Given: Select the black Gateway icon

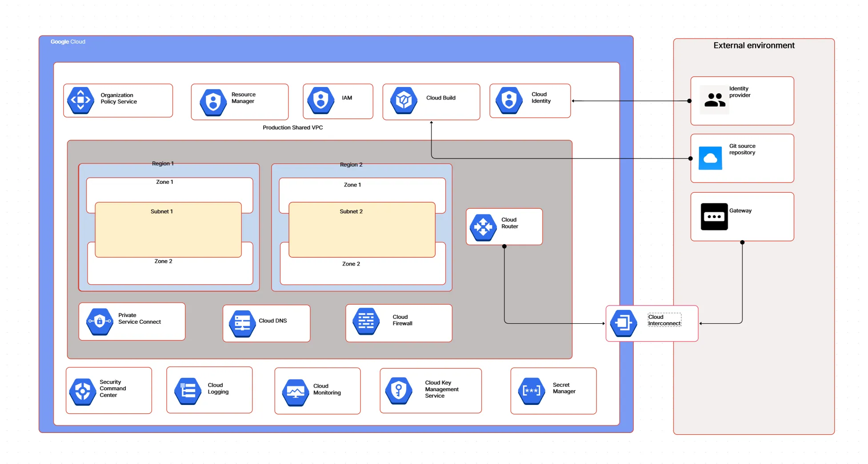Looking at the screenshot, I should click(x=714, y=217).
